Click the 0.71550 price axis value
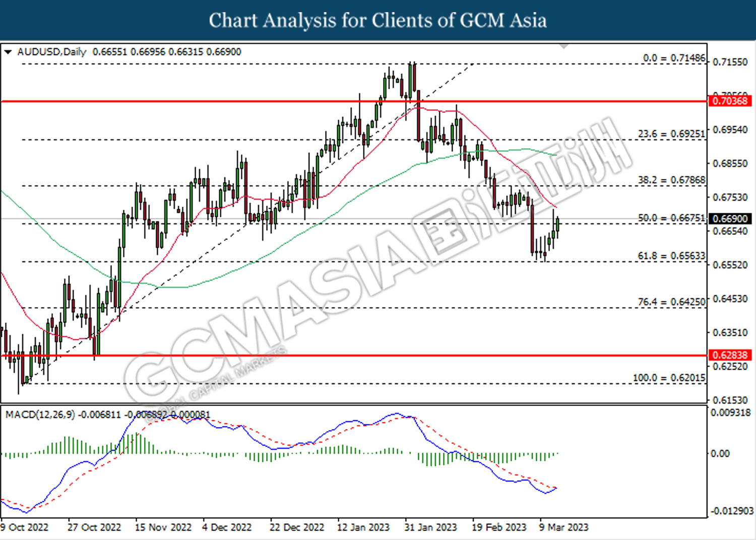 click(x=730, y=62)
